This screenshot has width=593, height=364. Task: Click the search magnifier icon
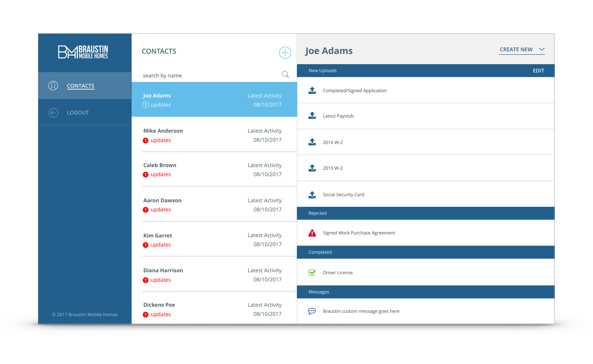(x=285, y=74)
